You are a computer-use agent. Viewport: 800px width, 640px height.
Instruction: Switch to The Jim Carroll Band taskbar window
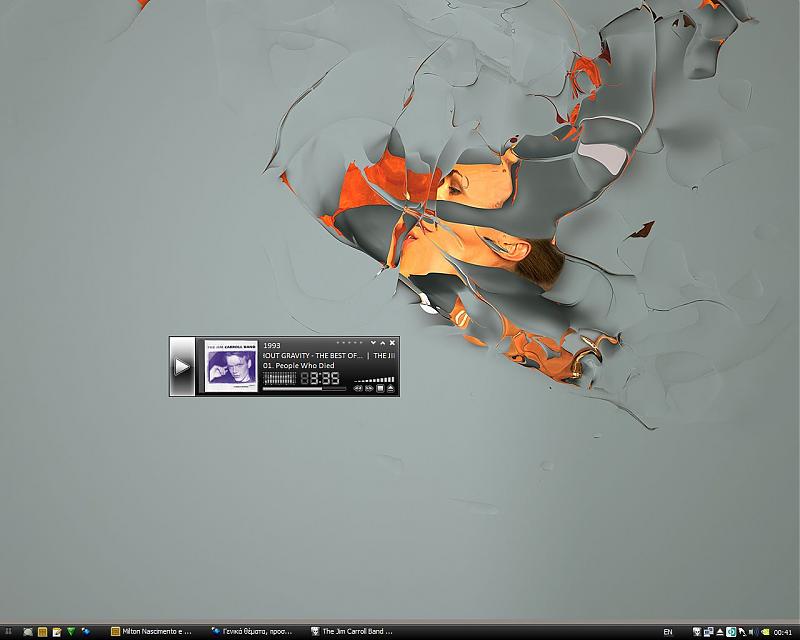coord(354,632)
